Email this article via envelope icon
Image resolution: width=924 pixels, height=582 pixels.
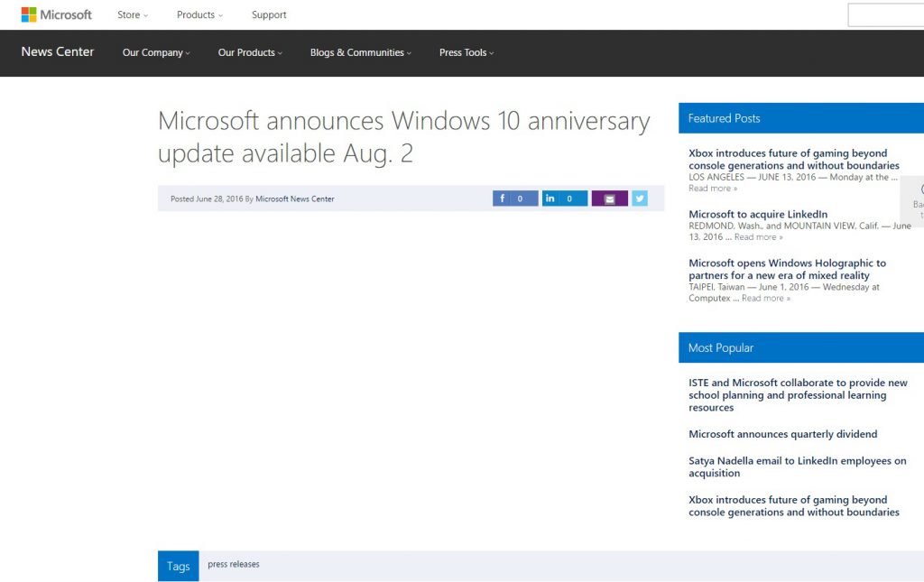(x=609, y=199)
